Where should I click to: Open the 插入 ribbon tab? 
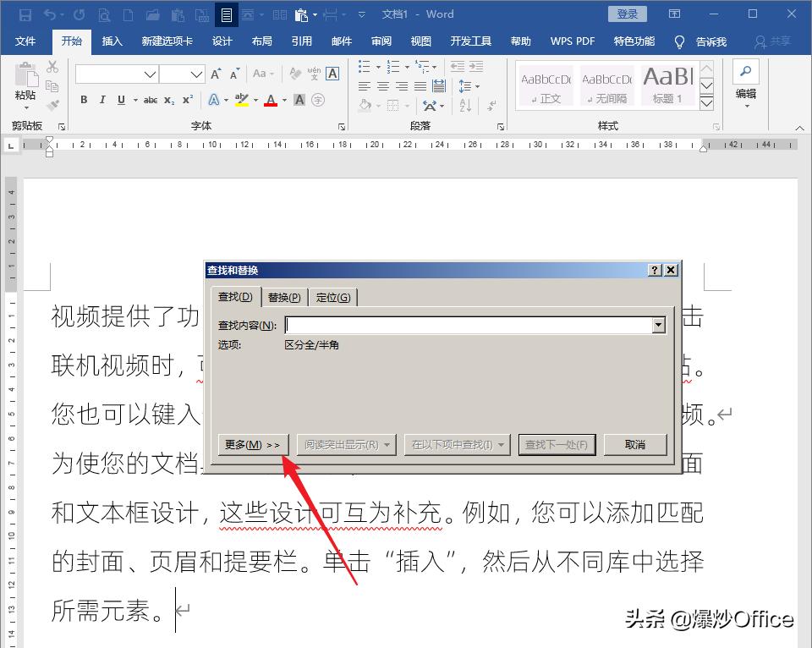point(112,40)
